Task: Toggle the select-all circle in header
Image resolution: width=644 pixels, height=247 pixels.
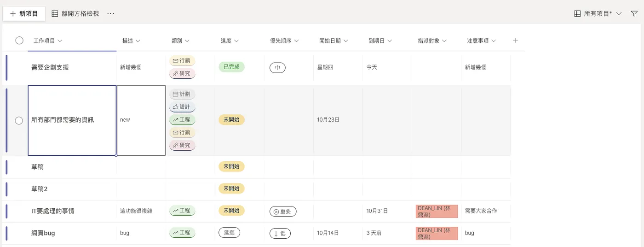Action: (x=19, y=41)
